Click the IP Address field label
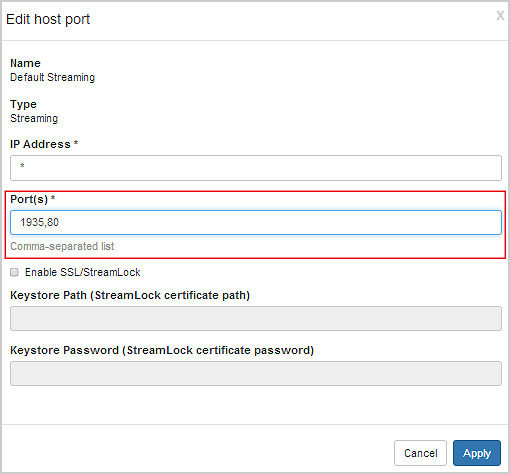This screenshot has height=474, width=510. (x=40, y=144)
